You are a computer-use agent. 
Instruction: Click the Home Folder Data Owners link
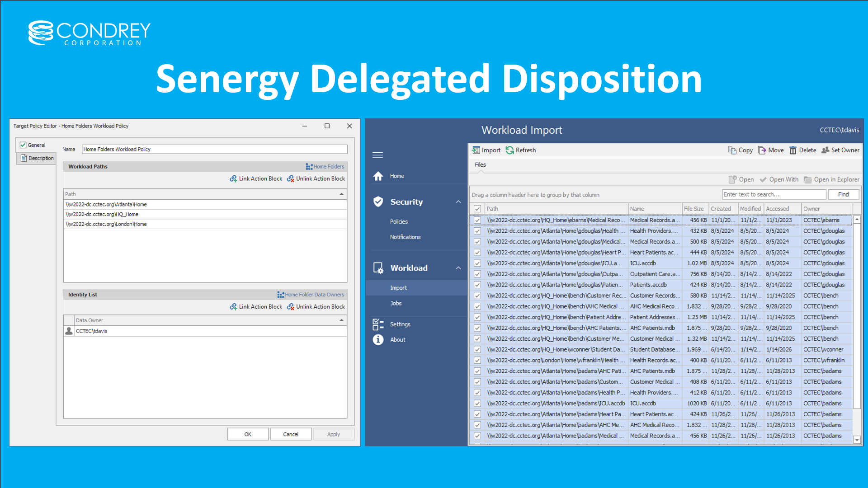[x=314, y=295]
